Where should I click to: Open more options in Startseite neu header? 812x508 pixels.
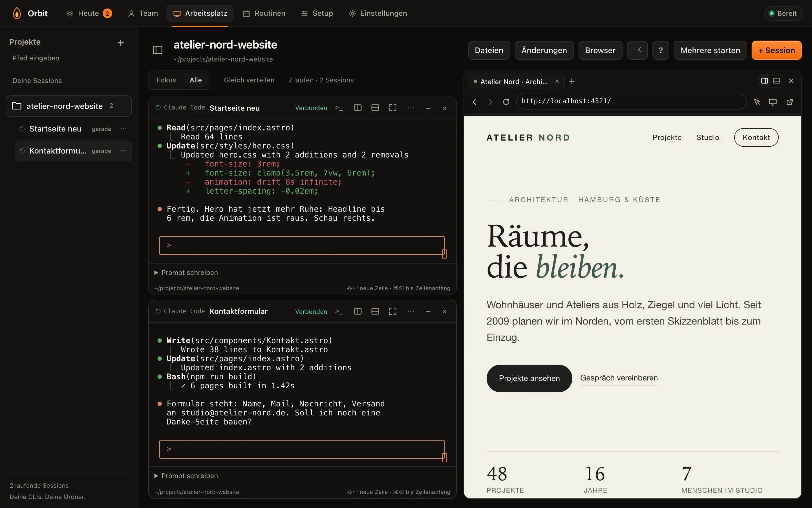411,108
